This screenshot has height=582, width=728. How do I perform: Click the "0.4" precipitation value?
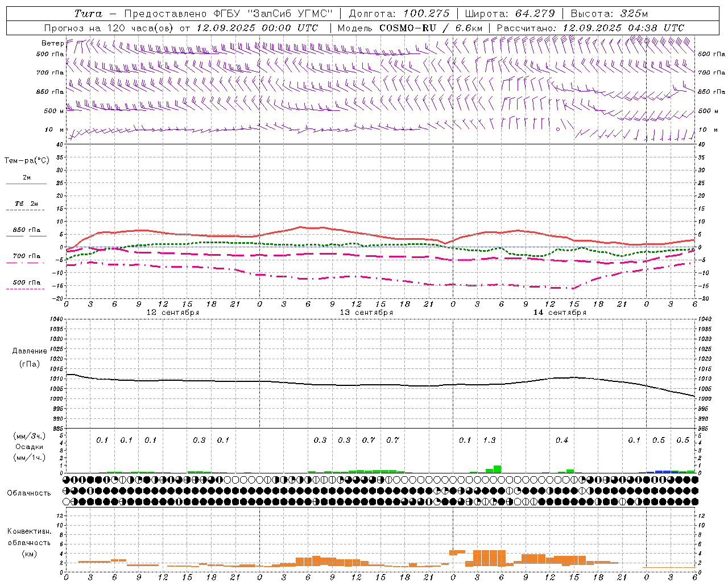click(562, 440)
